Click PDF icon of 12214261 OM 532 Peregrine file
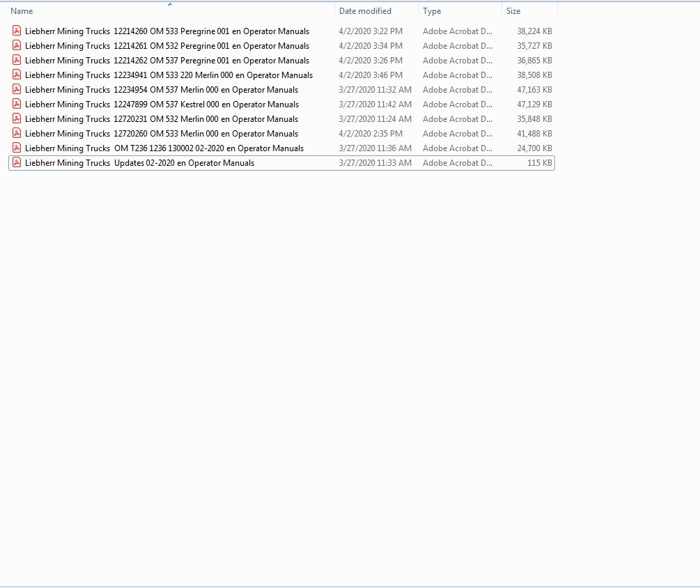The width and height of the screenshot is (700, 588). [17, 45]
